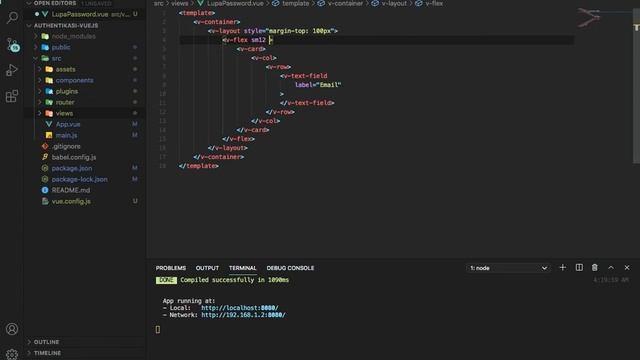Click editor vertical scrollbar
The image size is (640, 360).
(x=636, y=87)
